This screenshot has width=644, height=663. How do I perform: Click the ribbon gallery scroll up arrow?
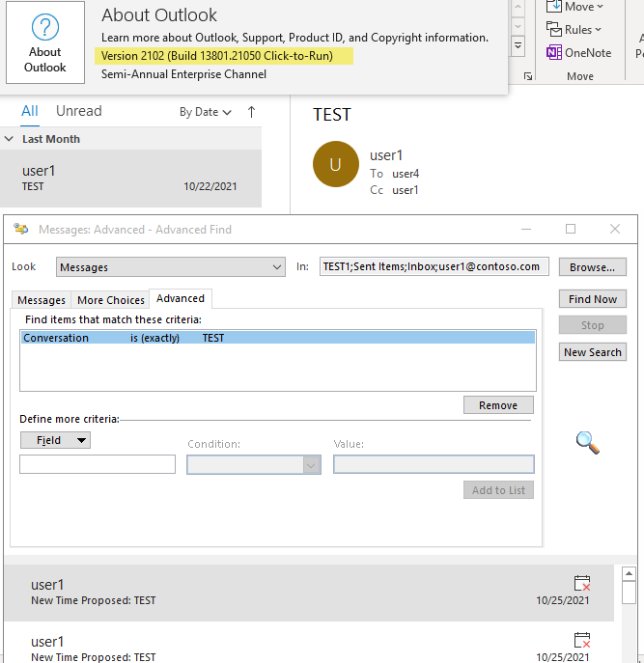(x=518, y=8)
